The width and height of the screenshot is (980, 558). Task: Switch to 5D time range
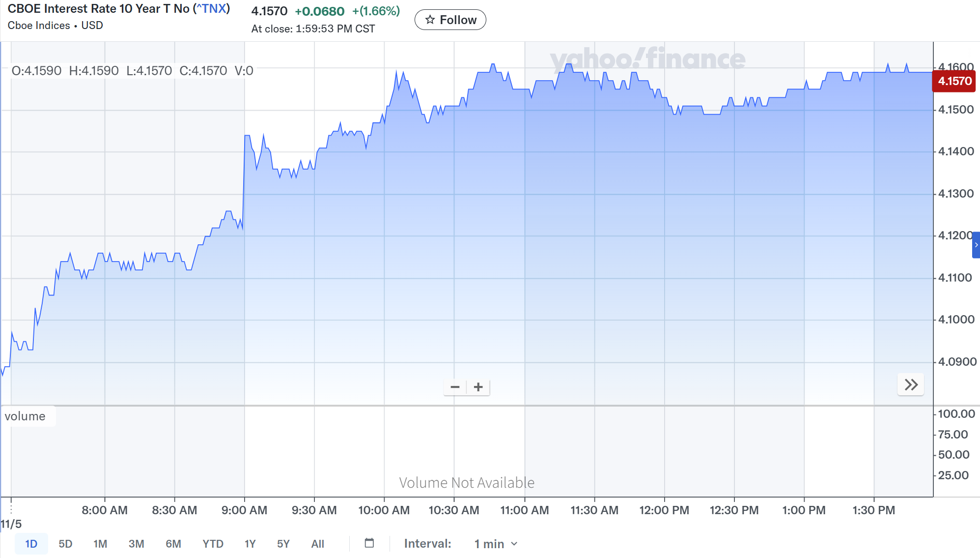[x=65, y=544]
